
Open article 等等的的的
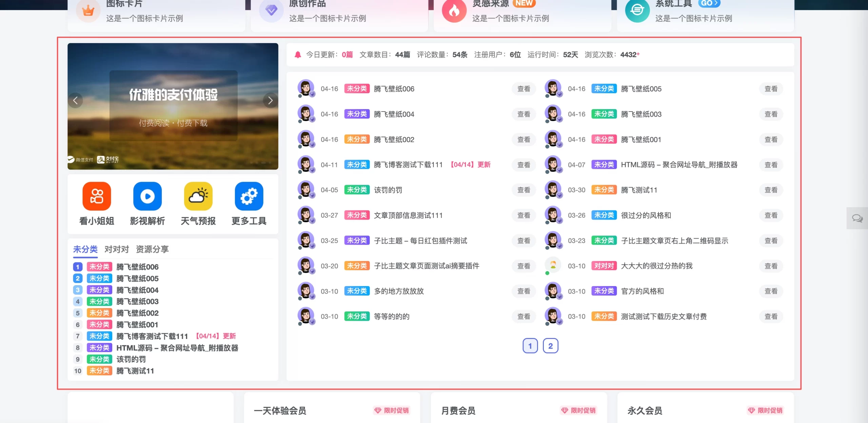pyautogui.click(x=392, y=317)
